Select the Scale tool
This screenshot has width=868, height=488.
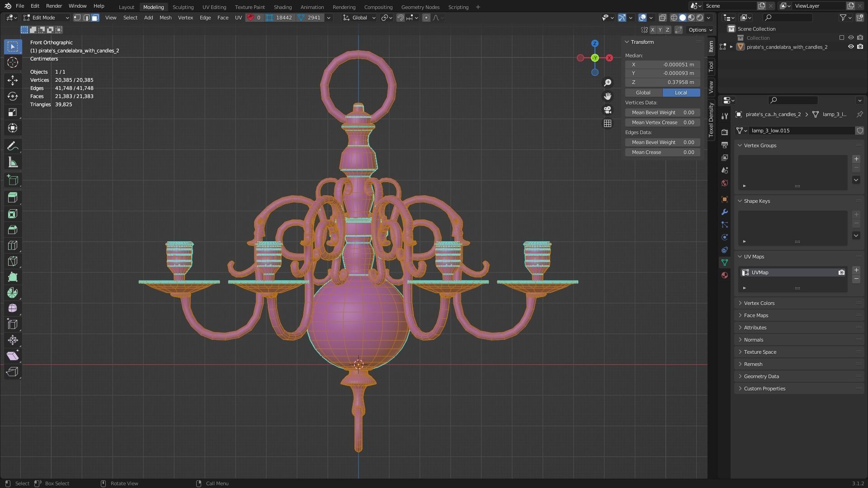pos(13,112)
